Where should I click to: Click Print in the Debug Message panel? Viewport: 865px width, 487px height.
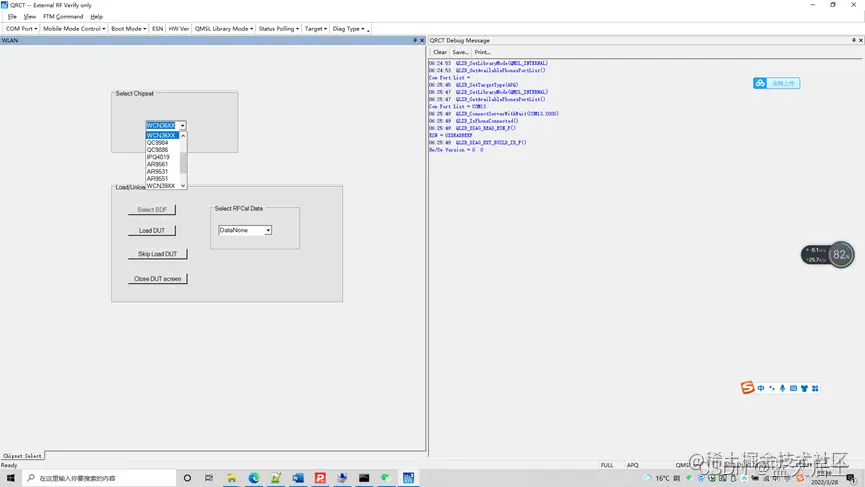click(482, 52)
